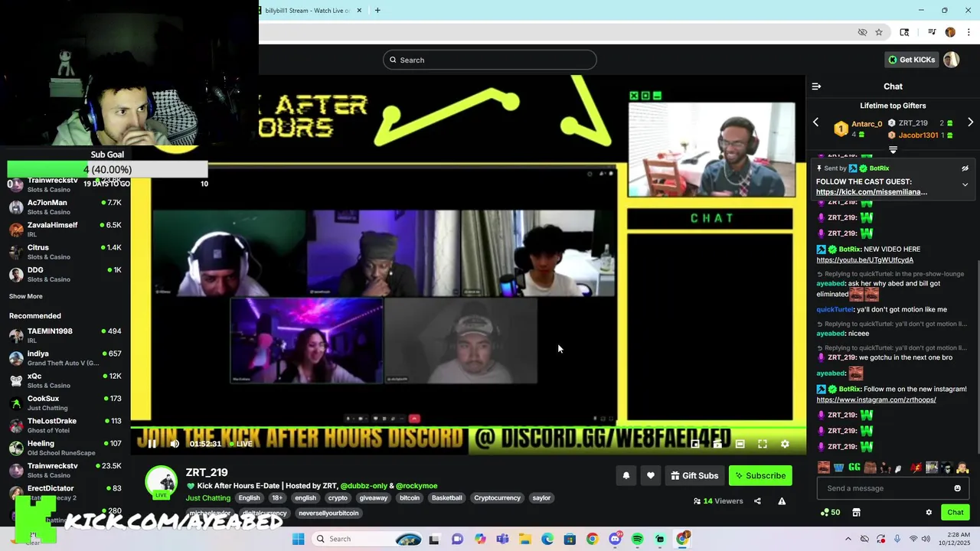Open video player settings gear
Image resolution: width=980 pixels, height=551 pixels.
(x=785, y=444)
